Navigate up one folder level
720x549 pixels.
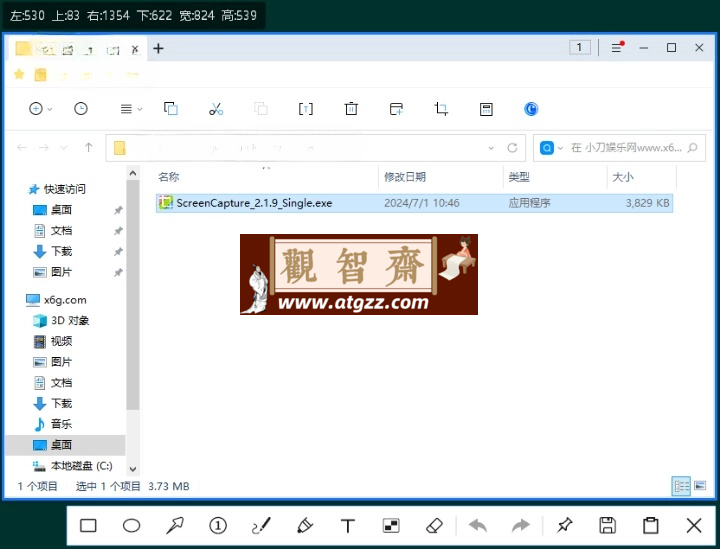point(89,147)
